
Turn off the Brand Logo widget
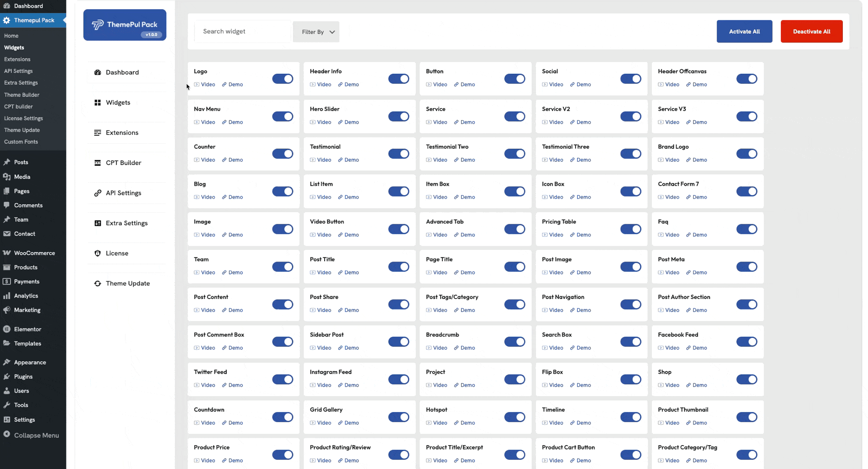tap(746, 154)
